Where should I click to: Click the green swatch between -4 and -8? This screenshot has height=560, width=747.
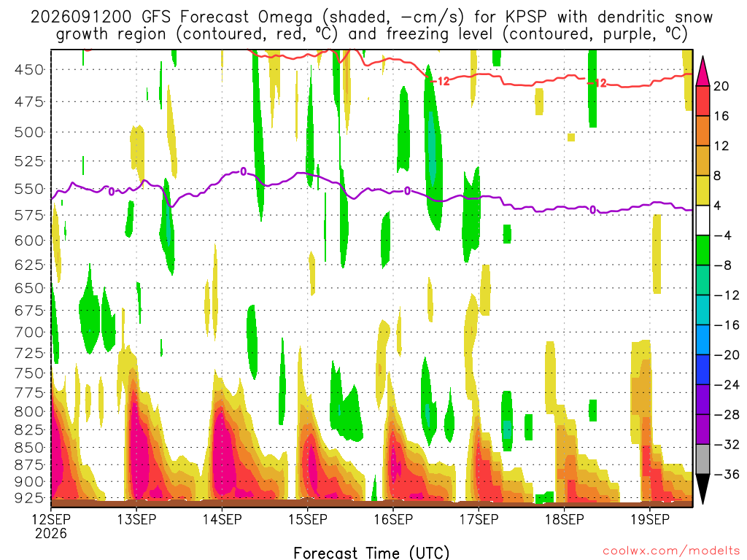click(703, 250)
